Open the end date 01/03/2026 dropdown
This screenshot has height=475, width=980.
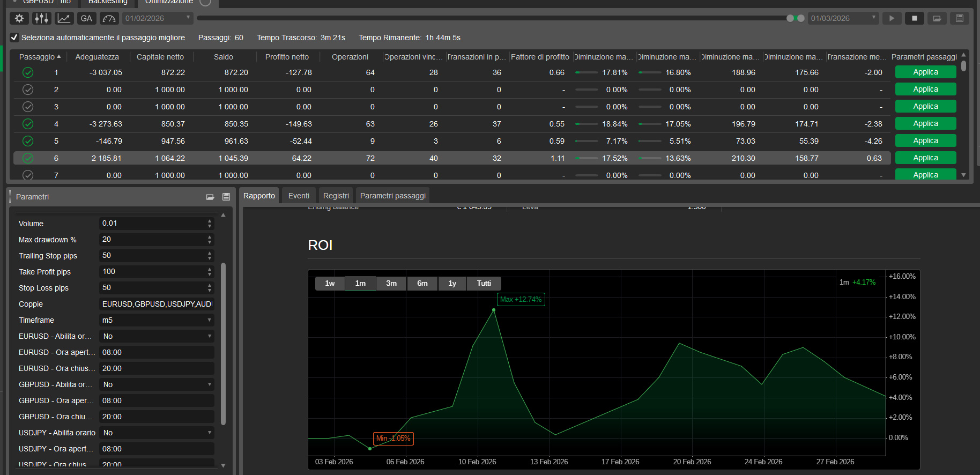pos(843,18)
